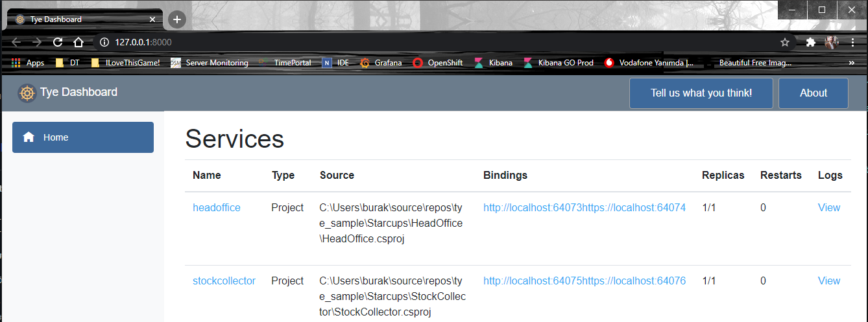
Task: Open the Grafana bookmark
Action: click(381, 63)
